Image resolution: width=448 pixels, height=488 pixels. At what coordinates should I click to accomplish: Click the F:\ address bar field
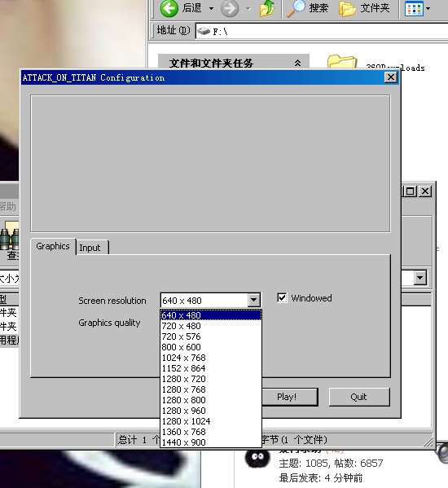tap(322, 31)
